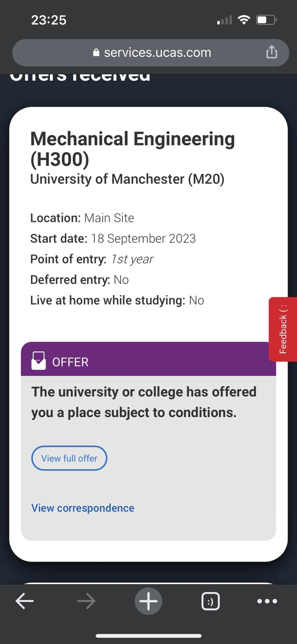Open a new tab with plus button
297x644 pixels.
(x=148, y=602)
